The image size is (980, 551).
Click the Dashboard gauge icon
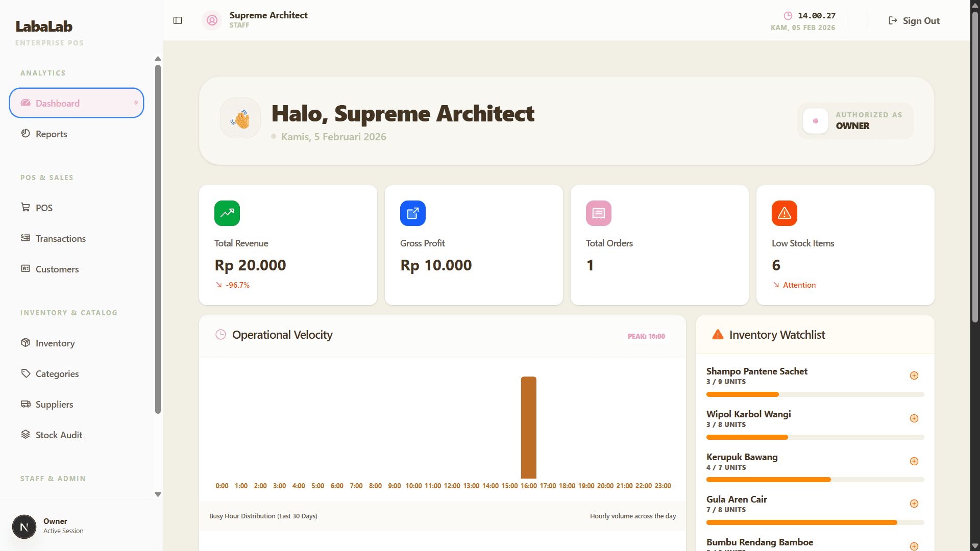coord(26,103)
